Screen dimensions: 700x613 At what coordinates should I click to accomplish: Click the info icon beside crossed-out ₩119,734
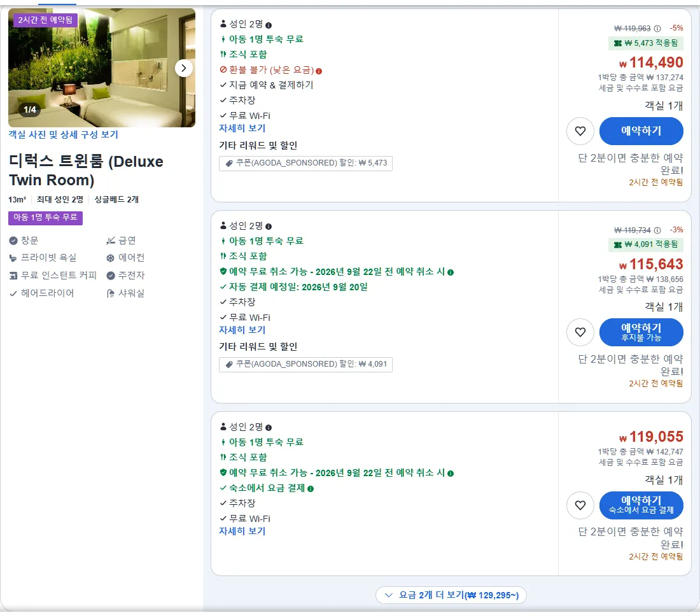coord(657,230)
